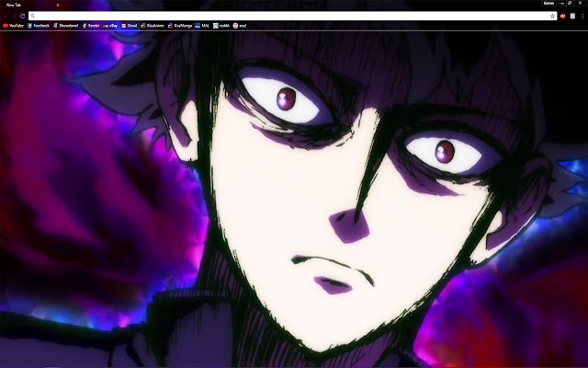Open the reddit bookmark
The width and height of the screenshot is (588, 368).
click(x=221, y=26)
